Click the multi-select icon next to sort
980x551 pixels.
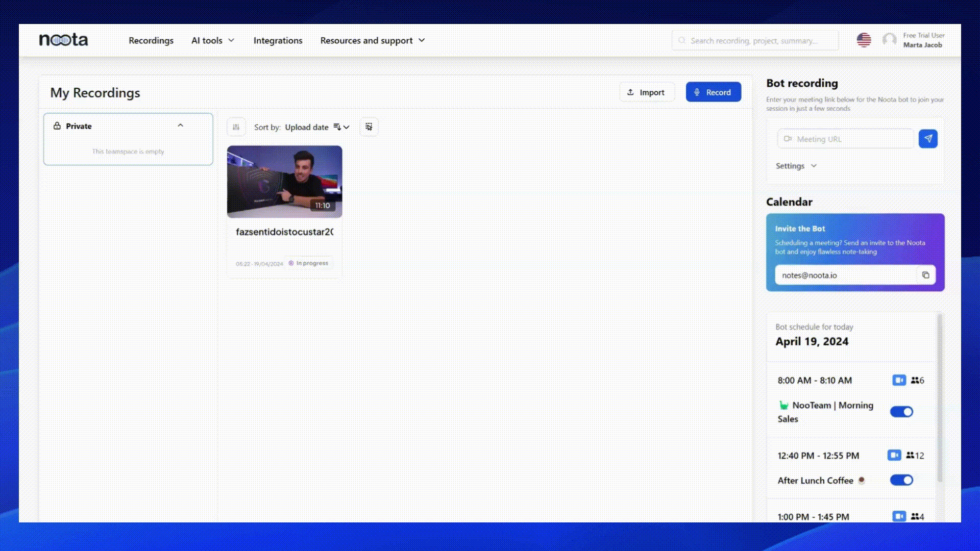(369, 127)
